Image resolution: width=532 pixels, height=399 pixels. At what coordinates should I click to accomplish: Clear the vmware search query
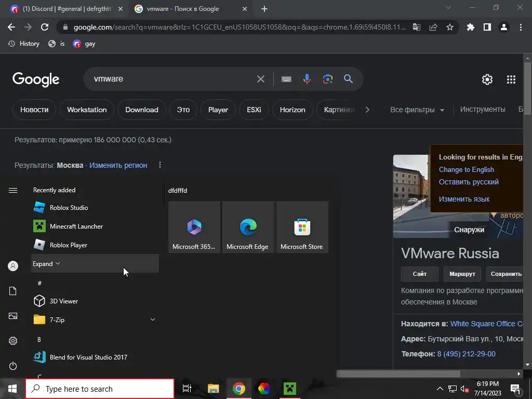pyautogui.click(x=261, y=79)
